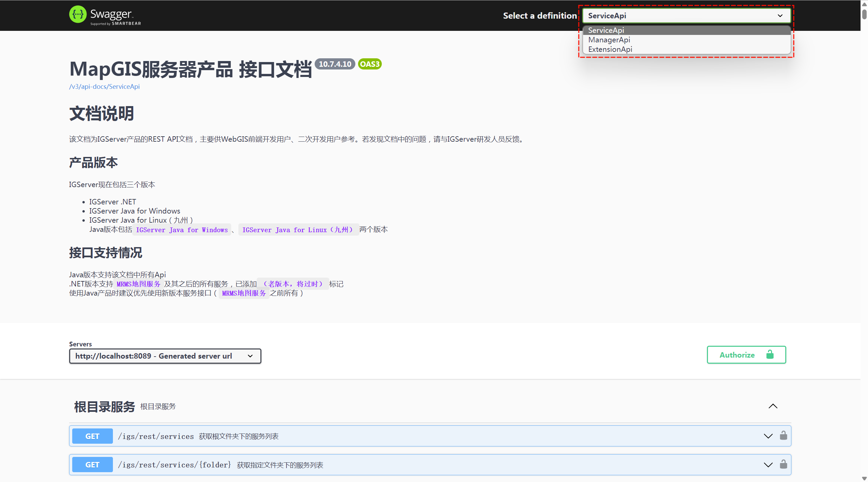Open the Servers dropdown showing localhost:8089
Screen dimensions: 868x482
tap(165, 356)
